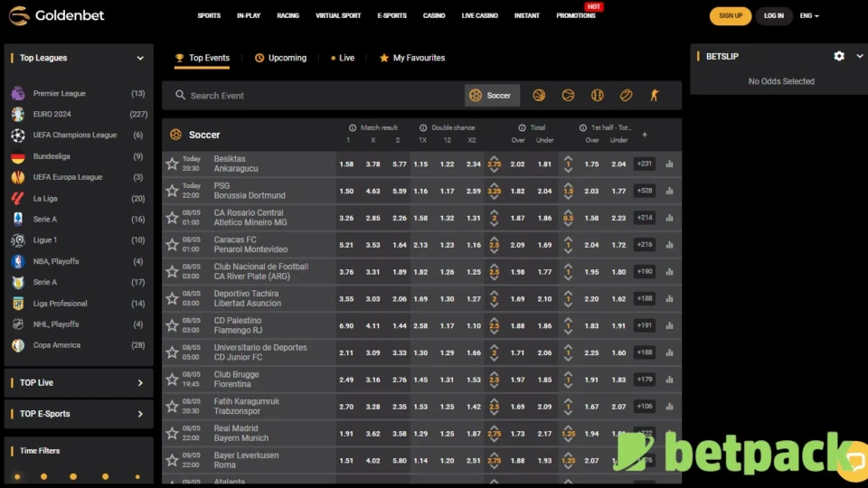Expand +214 markets for Rosario Central match
The width and height of the screenshot is (868, 488).
click(645, 218)
